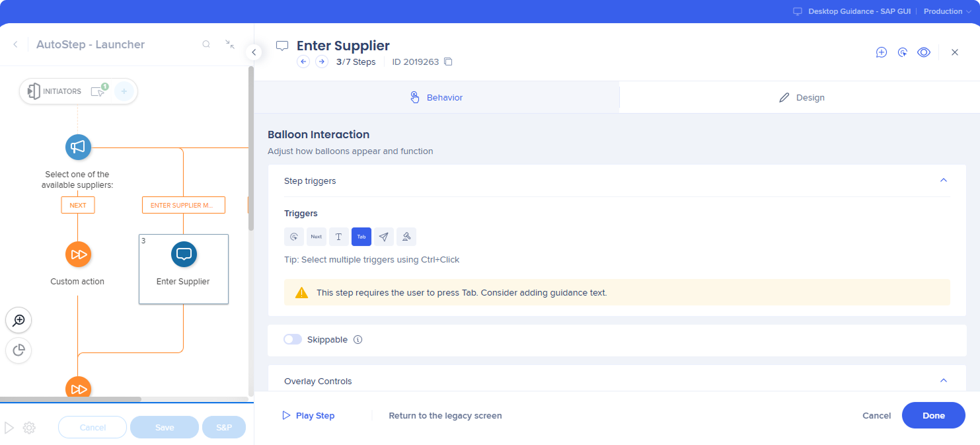Open the Behavior tab
This screenshot has height=445, width=980.
[436, 97]
